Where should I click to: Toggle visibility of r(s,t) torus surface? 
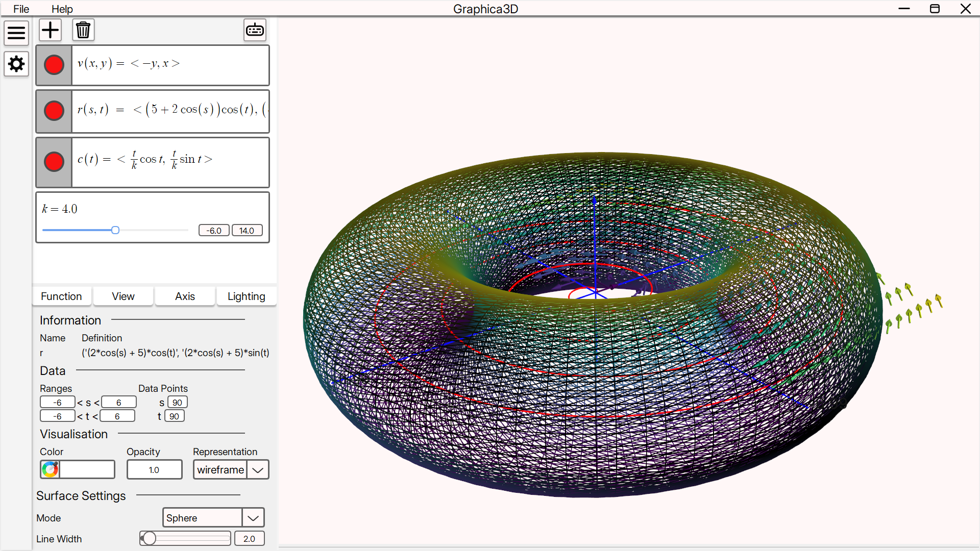coord(54,111)
